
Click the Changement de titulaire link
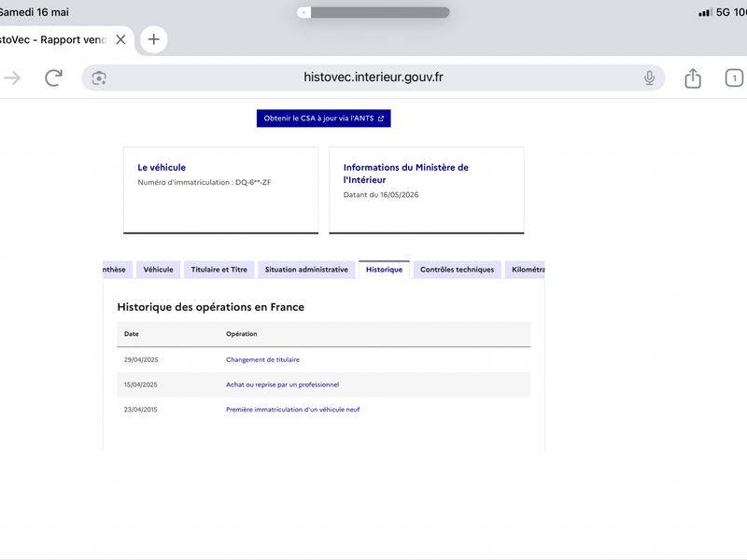click(x=262, y=359)
